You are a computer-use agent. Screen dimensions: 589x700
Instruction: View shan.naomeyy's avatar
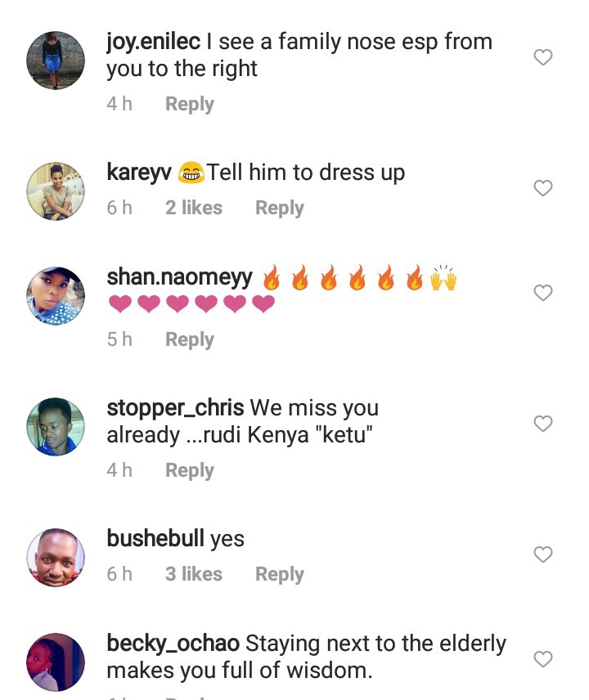[56, 296]
